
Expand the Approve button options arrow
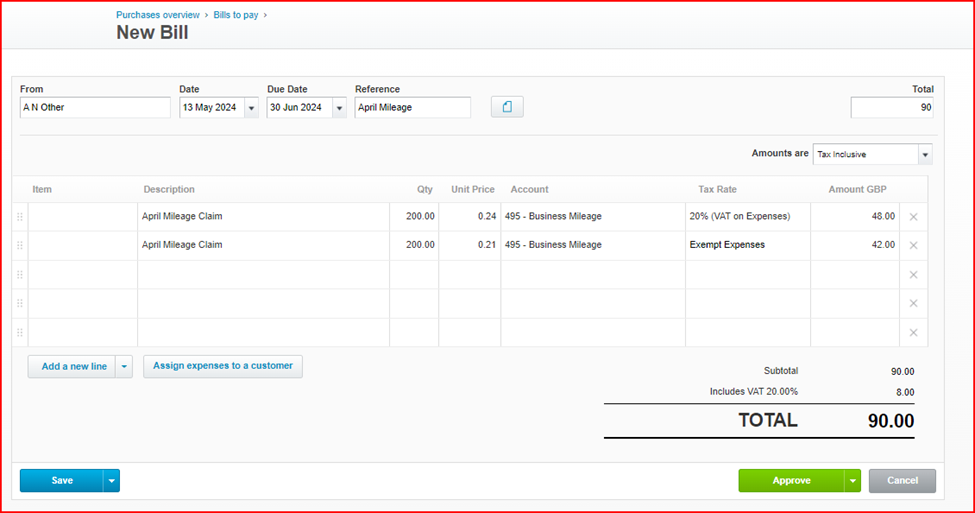pos(853,481)
